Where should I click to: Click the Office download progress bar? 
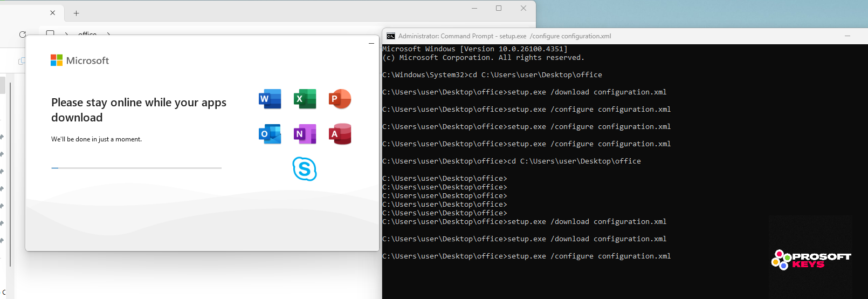tap(136, 168)
